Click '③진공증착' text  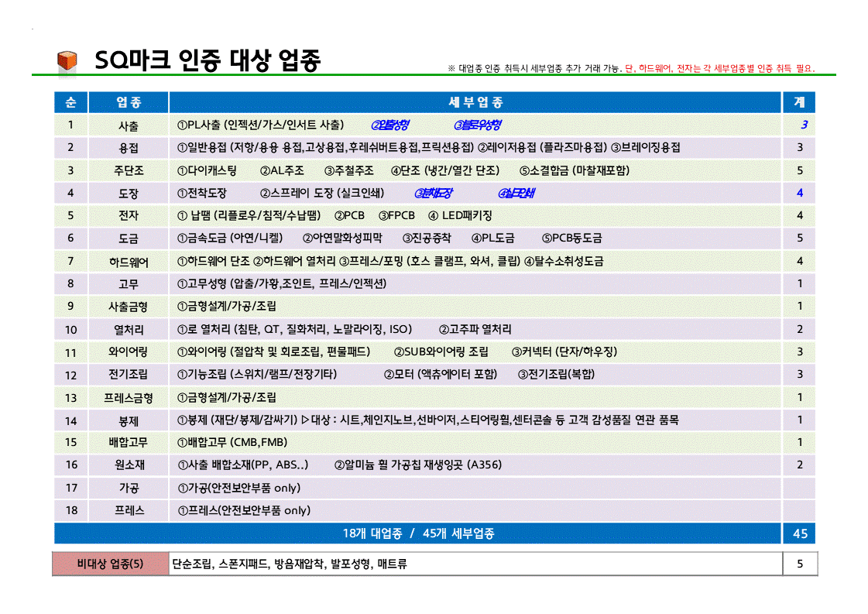coord(427,238)
